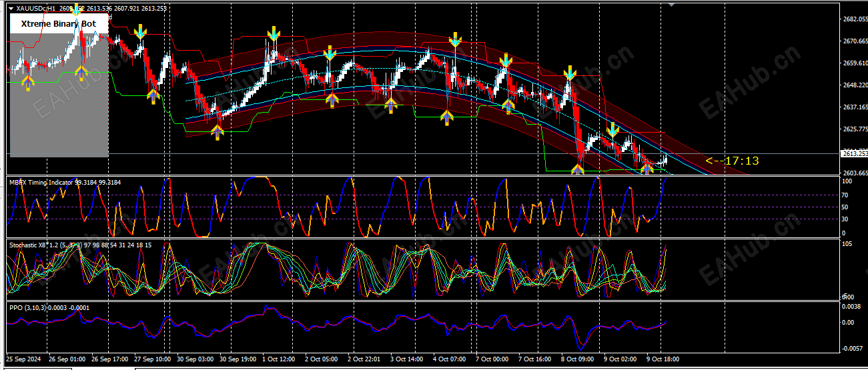Click the Xtreme Binary Bot label
Image resolution: width=868 pixels, height=370 pixels.
coord(59,24)
